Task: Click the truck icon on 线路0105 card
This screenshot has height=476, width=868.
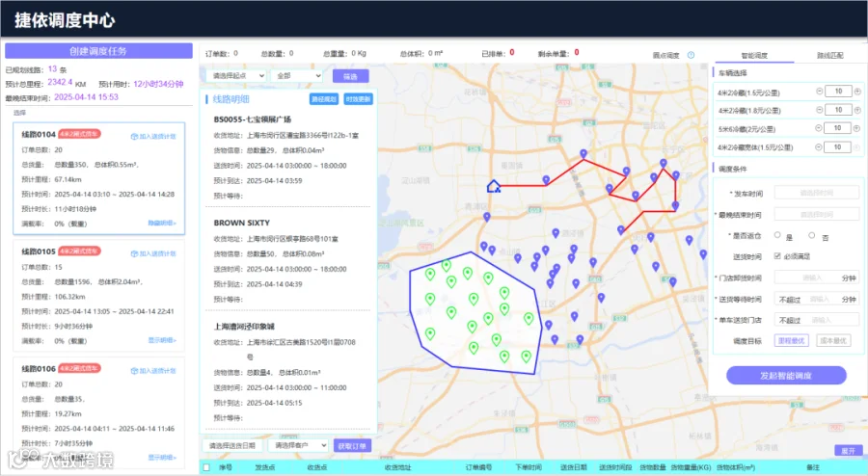Action: point(134,253)
